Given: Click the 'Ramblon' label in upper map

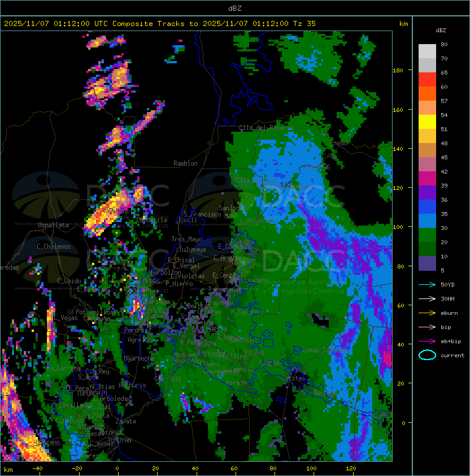Looking at the screenshot, I should click(185, 163).
